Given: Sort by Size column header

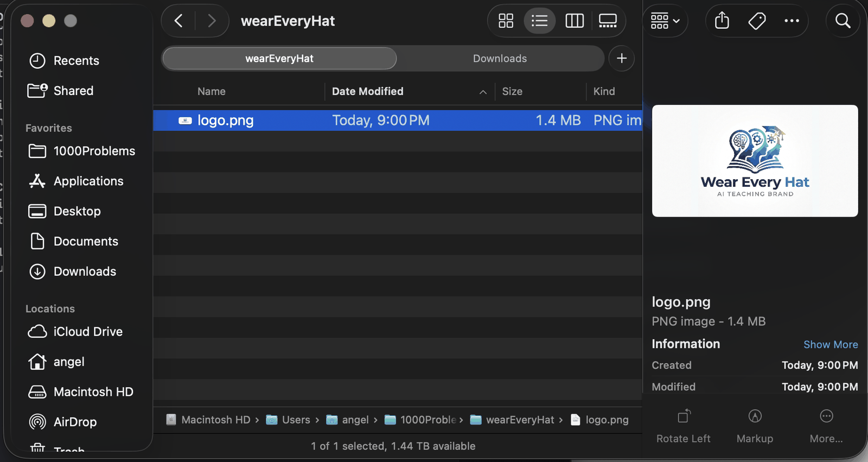Looking at the screenshot, I should [x=512, y=91].
